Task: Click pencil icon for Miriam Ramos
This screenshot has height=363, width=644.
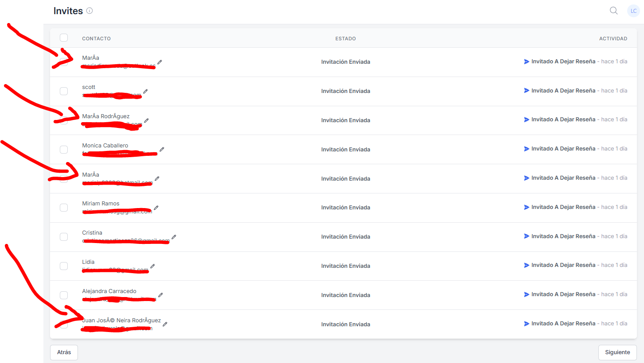Action: coord(156,208)
